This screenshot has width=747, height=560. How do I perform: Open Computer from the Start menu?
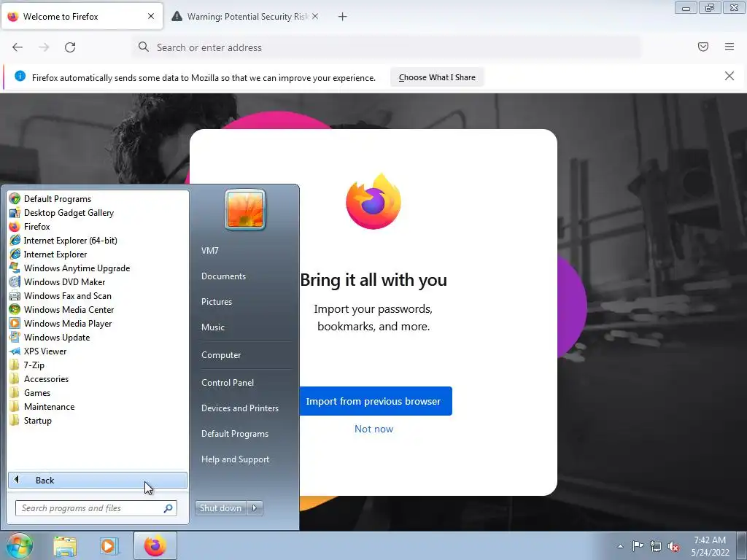coord(221,355)
